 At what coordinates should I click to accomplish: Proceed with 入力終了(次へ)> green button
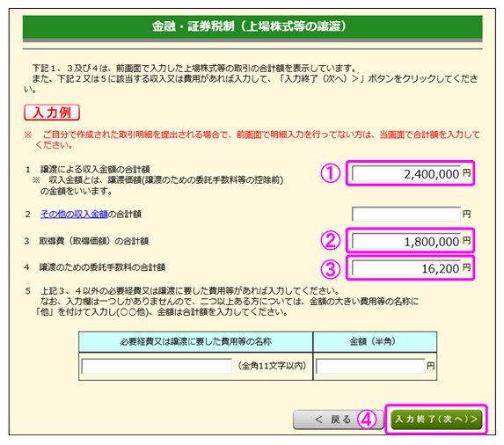(x=436, y=419)
